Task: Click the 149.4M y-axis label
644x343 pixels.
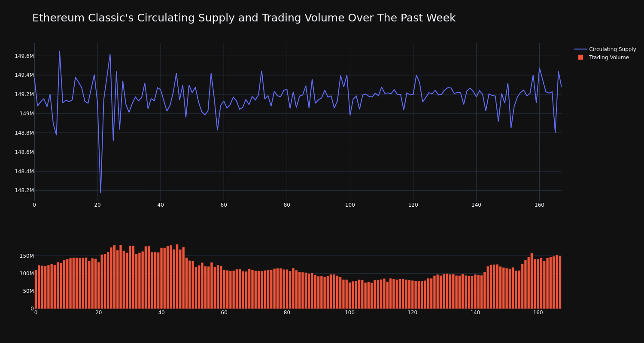Action: (x=24, y=75)
